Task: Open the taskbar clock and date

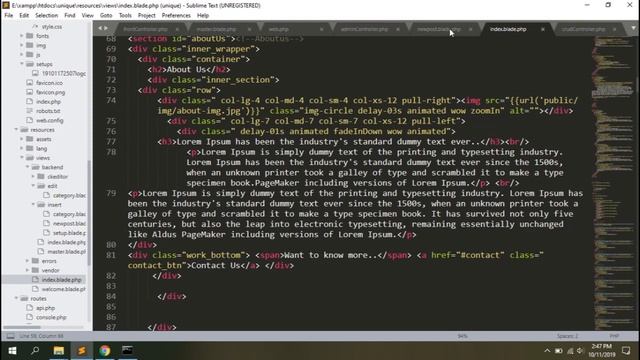Action: coord(602,351)
